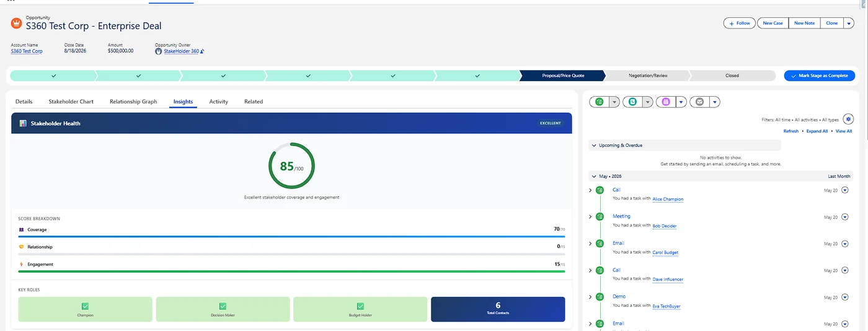868x331 pixels.
Task: Click the task icon beside Dave Influencer call
Action: coord(600,270)
